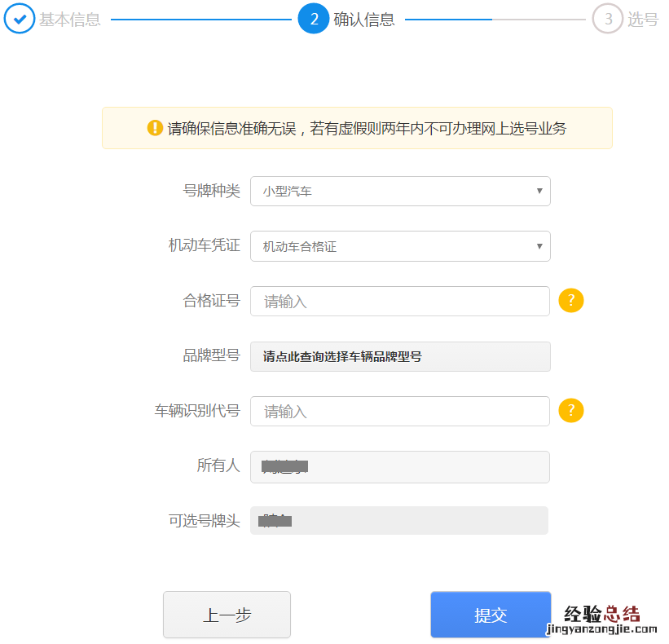Viewport: 669px width, 644px height.
Task: Click the 经验总结 watermark logo
Action: coord(602,620)
